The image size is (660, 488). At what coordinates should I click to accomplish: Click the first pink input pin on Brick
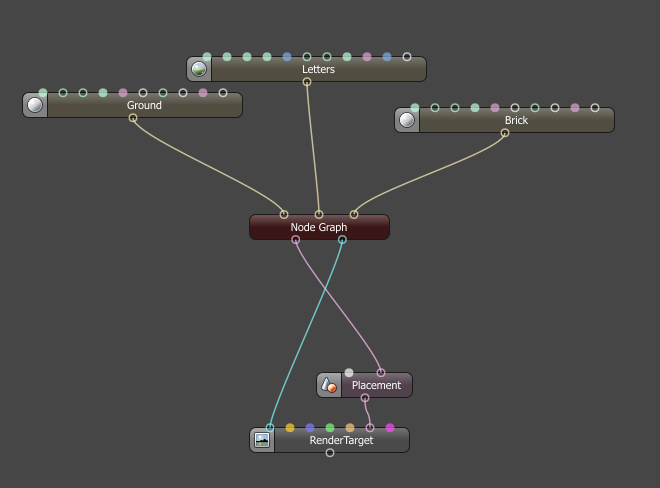[495, 108]
